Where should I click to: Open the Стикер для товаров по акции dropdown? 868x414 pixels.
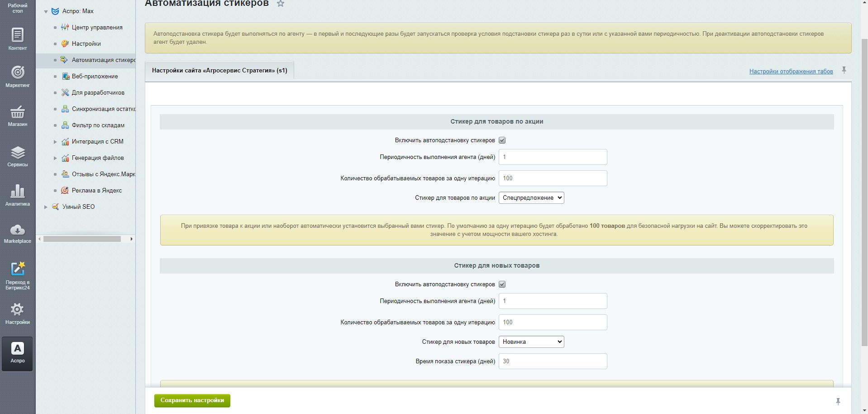(x=531, y=197)
